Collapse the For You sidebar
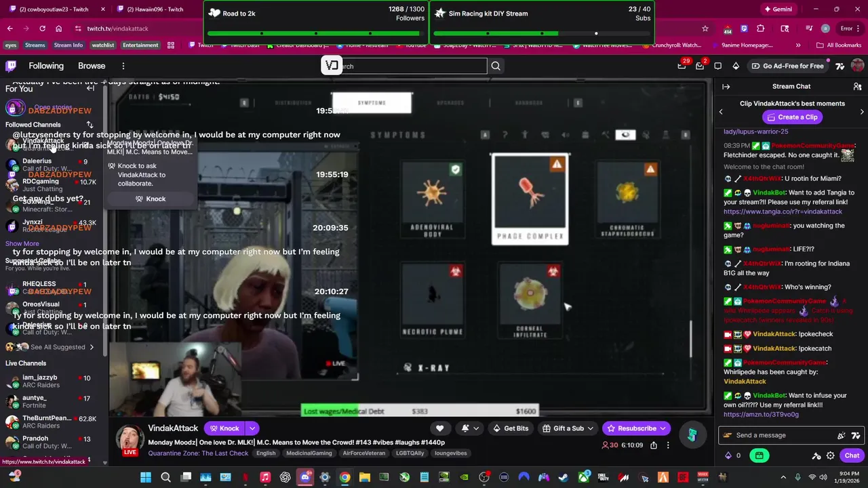 point(90,88)
